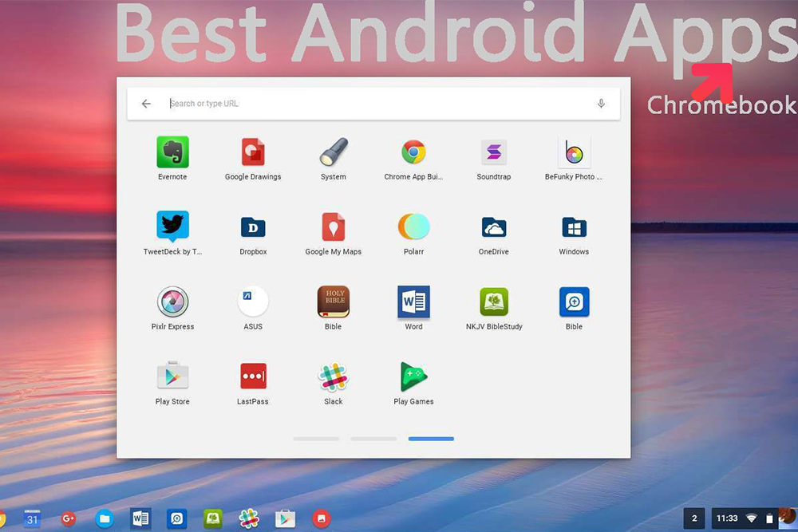The width and height of the screenshot is (798, 532).
Task: Open Google My Maps
Action: point(334,227)
